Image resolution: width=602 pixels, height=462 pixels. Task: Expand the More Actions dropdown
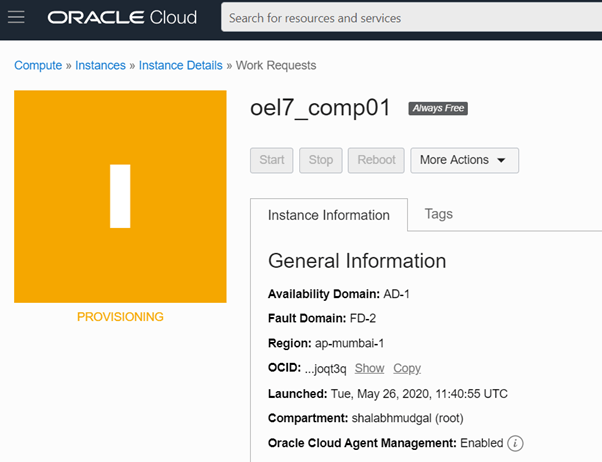coord(464,160)
